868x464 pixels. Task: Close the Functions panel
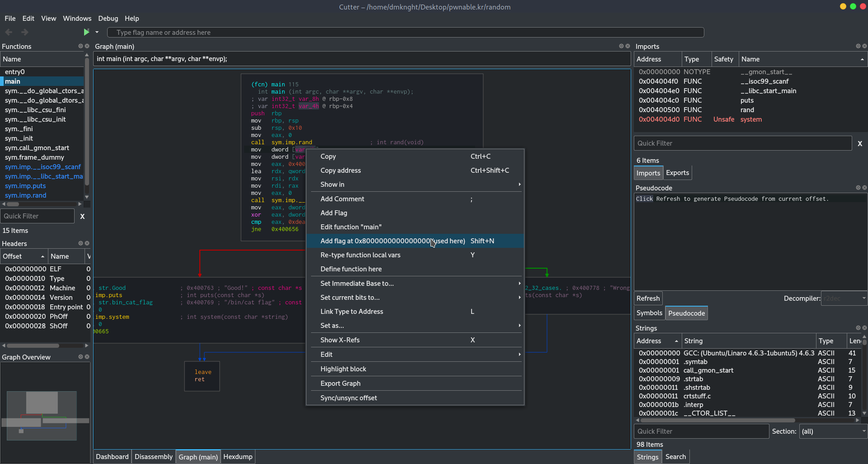tap(87, 46)
